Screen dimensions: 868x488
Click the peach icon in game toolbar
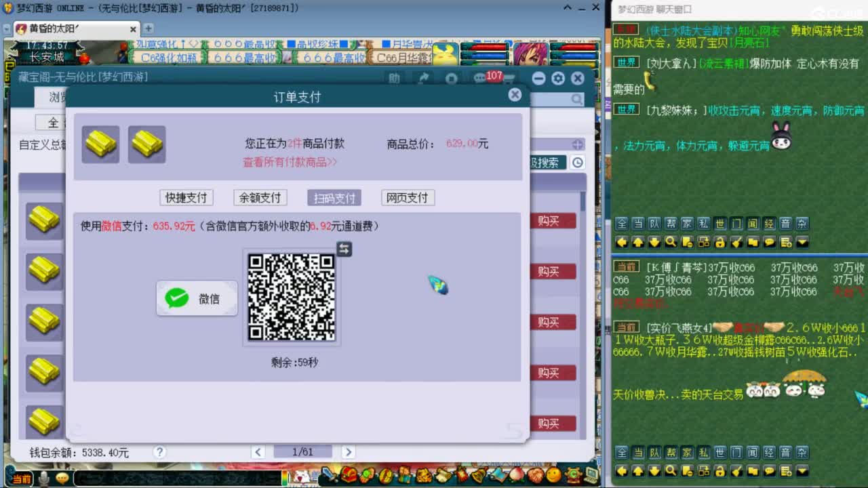[517, 475]
